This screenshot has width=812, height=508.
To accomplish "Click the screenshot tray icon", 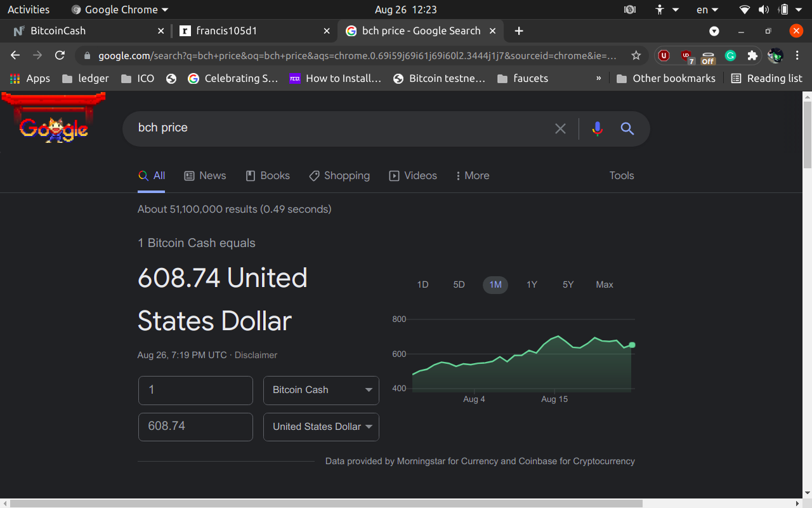I will tap(630, 10).
